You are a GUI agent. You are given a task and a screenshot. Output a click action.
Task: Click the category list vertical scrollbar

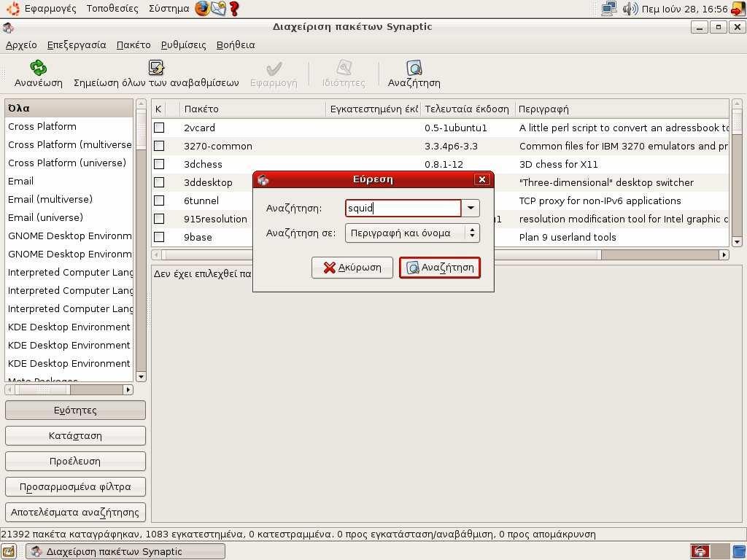click(141, 241)
